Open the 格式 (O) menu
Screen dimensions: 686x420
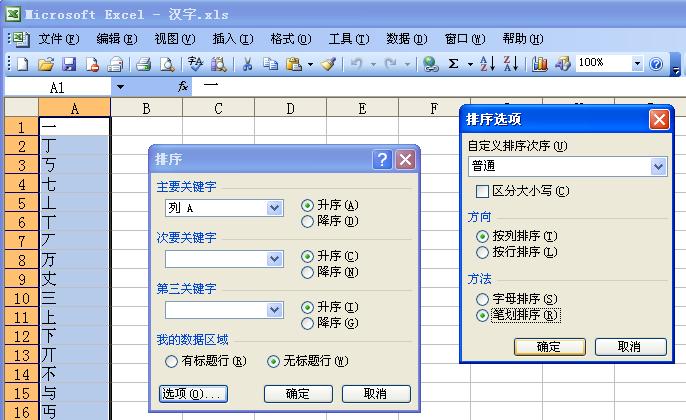tap(290, 39)
